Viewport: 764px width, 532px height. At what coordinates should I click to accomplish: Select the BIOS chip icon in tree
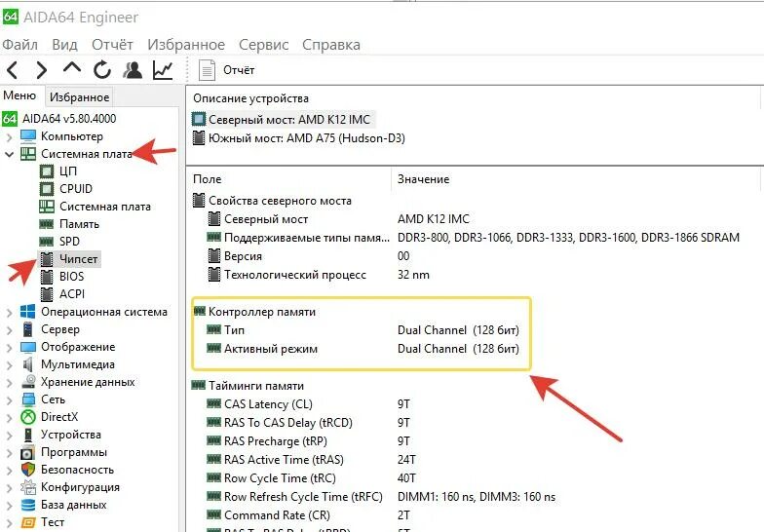click(x=47, y=277)
